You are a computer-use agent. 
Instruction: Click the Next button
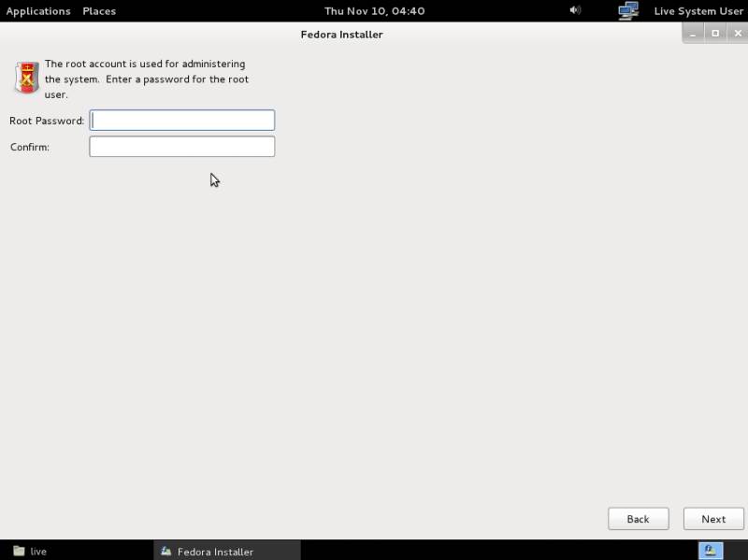pos(713,519)
